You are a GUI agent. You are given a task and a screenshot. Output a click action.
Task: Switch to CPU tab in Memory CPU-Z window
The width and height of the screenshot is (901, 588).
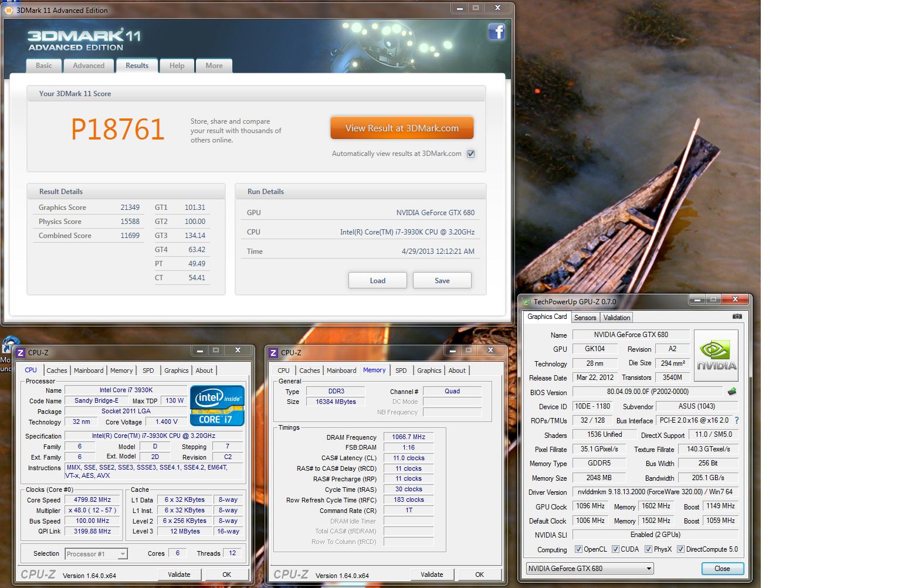283,371
